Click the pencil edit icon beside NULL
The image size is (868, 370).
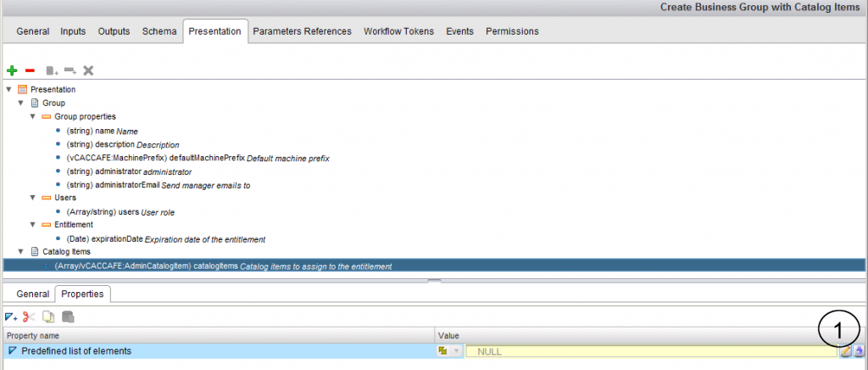point(845,351)
